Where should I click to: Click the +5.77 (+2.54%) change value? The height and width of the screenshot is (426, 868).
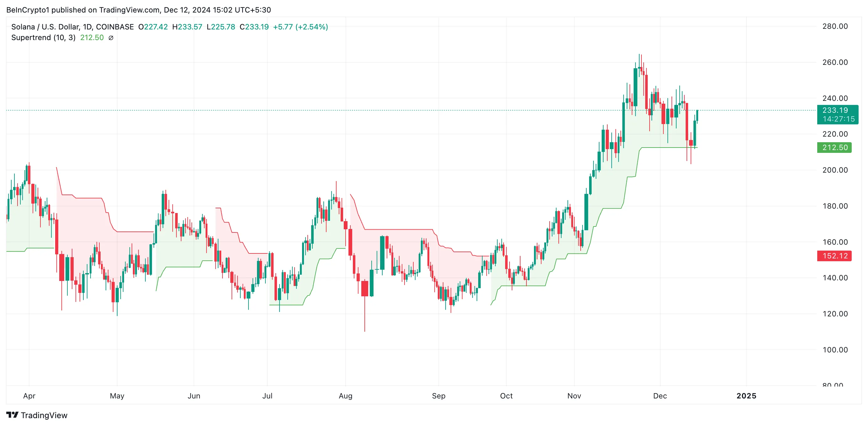300,27
